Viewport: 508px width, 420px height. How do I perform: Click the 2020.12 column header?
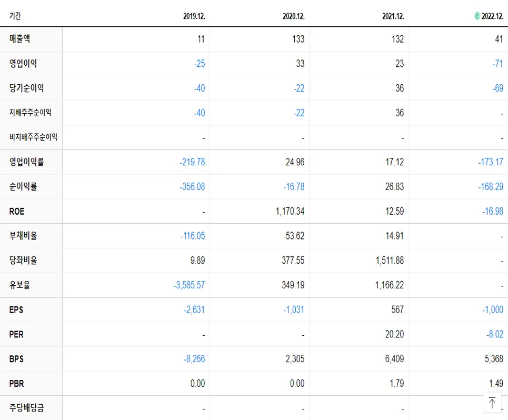coord(293,16)
